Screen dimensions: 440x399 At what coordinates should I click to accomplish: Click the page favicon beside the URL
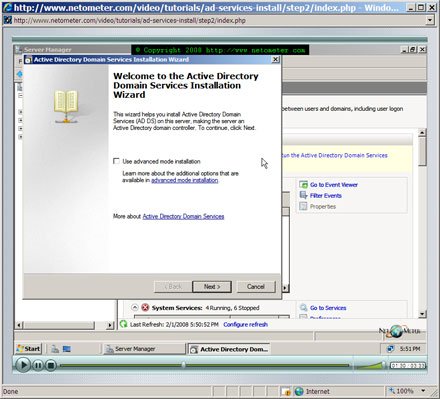(x=7, y=20)
